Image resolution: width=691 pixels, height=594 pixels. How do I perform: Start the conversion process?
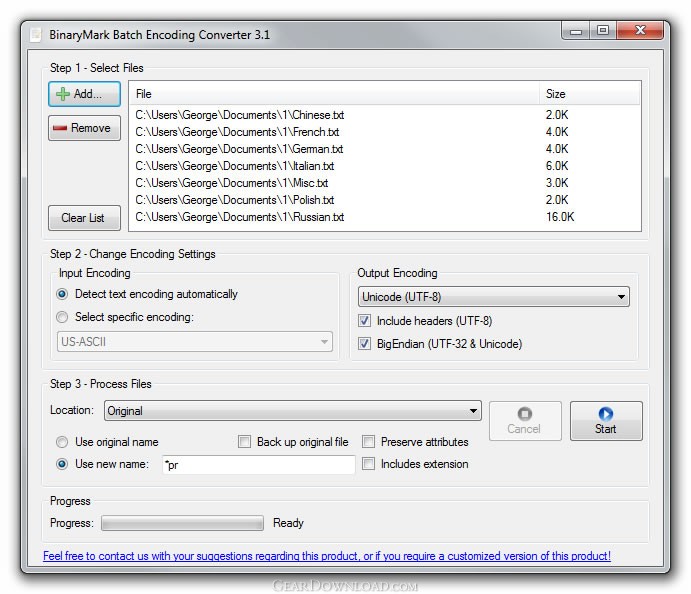tap(606, 421)
